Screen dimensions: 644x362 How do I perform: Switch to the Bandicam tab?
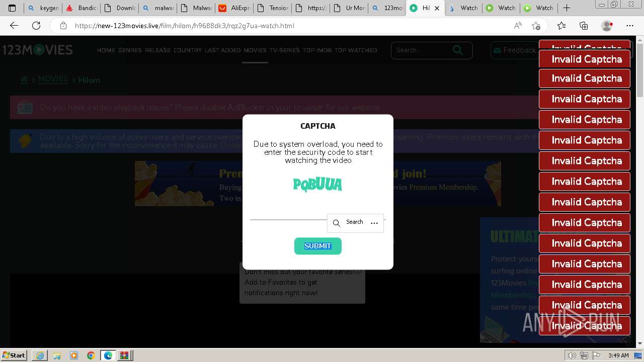81,8
